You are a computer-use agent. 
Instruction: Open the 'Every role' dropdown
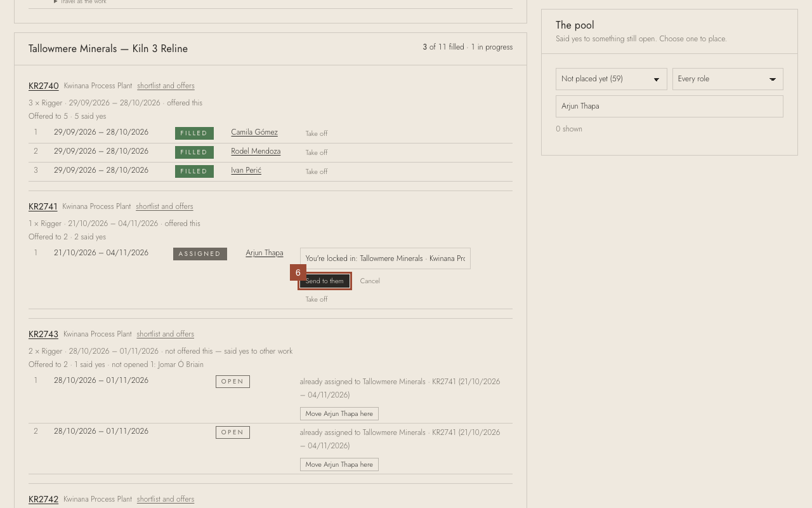point(728,79)
